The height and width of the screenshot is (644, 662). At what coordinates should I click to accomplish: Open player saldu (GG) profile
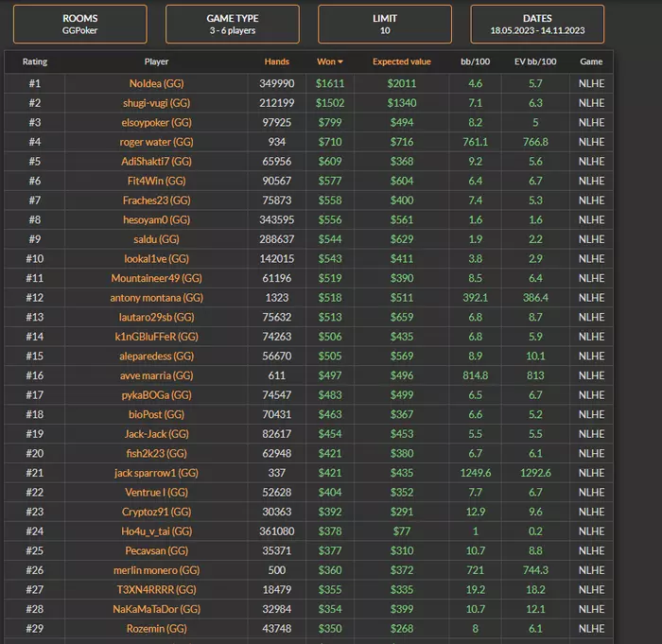[156, 239]
